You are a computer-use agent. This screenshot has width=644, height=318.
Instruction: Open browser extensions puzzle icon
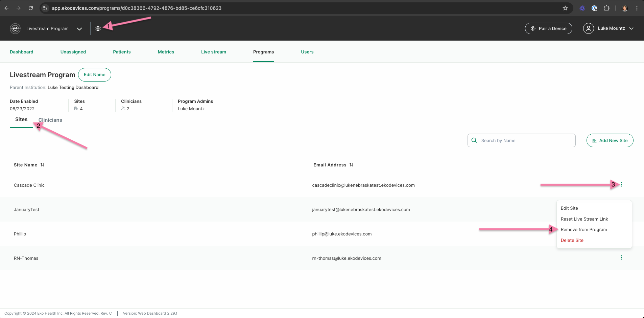tap(607, 8)
